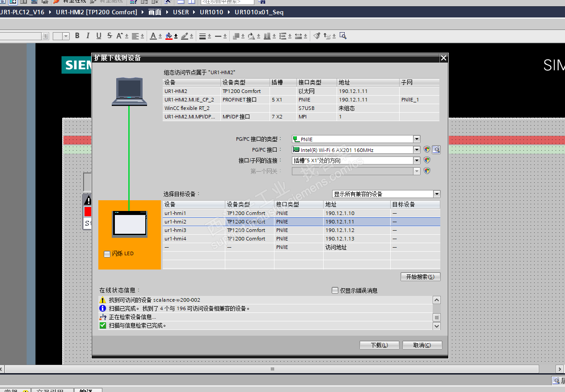Click the line style icon
This screenshot has height=392, width=565.
[218, 36]
